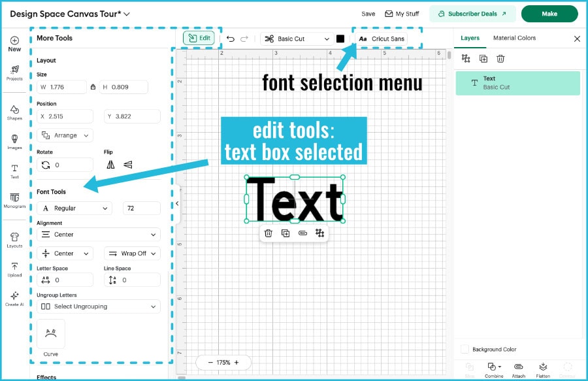
Task: Open the Basic Cut operation dropdown
Action: pyautogui.click(x=297, y=39)
